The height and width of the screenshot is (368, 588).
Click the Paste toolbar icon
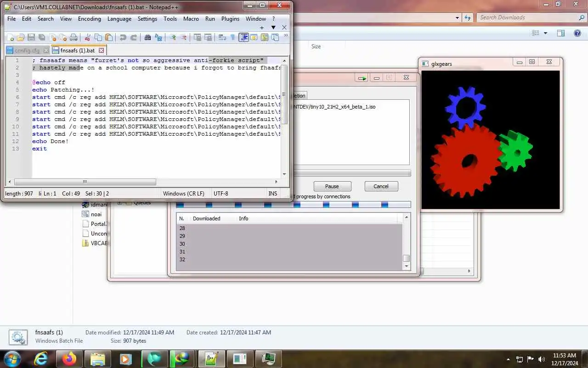(108, 38)
